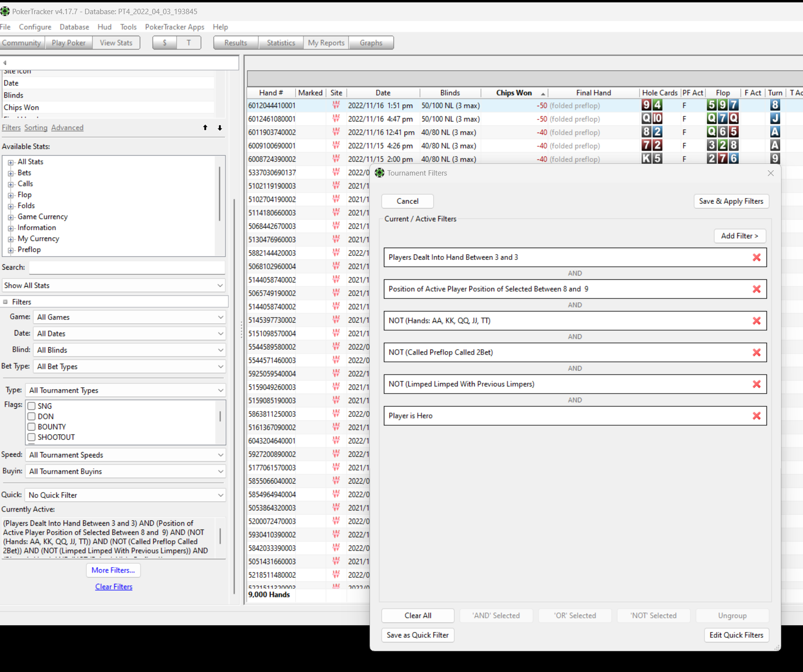803x672 pixels.
Task: Tick the BOUNTY flag checkbox
Action: [32, 427]
